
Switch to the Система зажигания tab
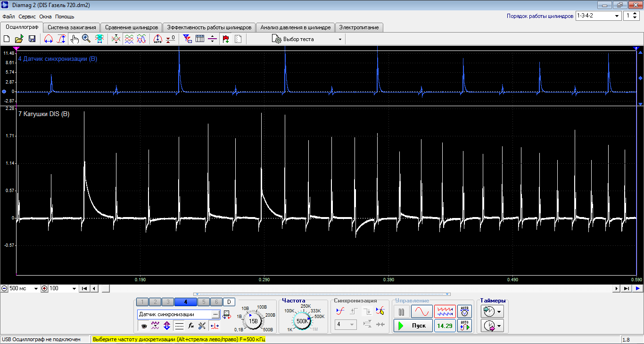72,27
